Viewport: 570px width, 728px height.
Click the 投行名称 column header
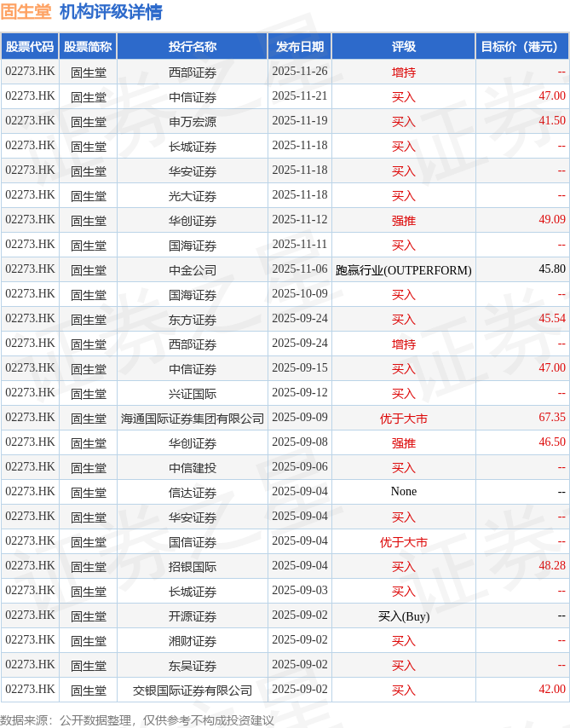click(193, 46)
